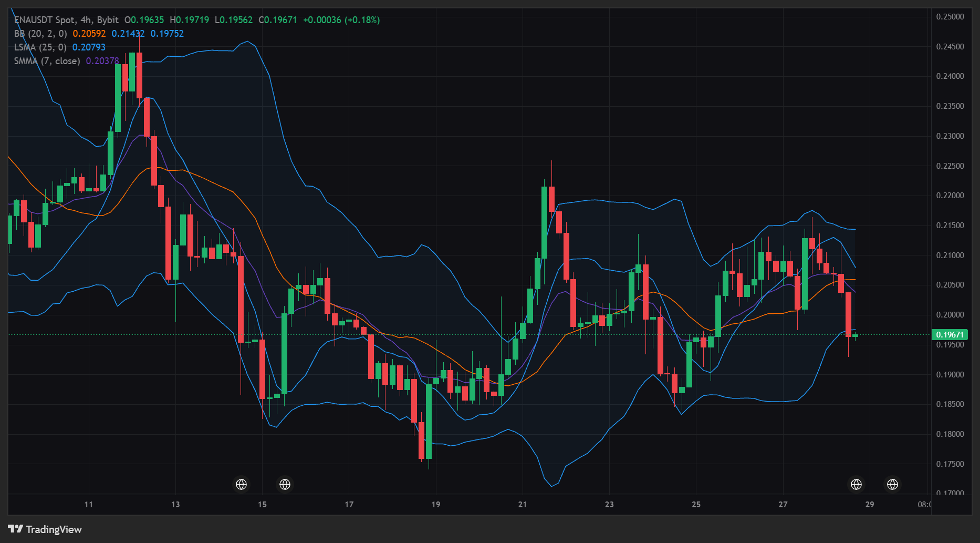Click the date label 25 on time axis

[x=696, y=505]
